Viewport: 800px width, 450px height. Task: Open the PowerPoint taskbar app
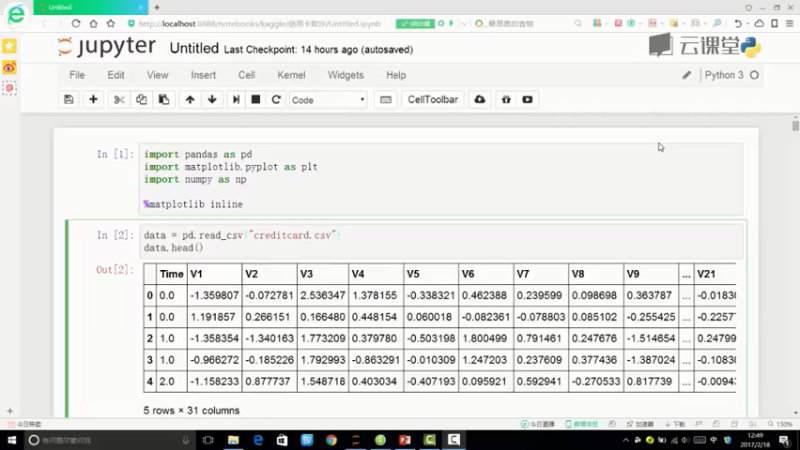tap(405, 440)
